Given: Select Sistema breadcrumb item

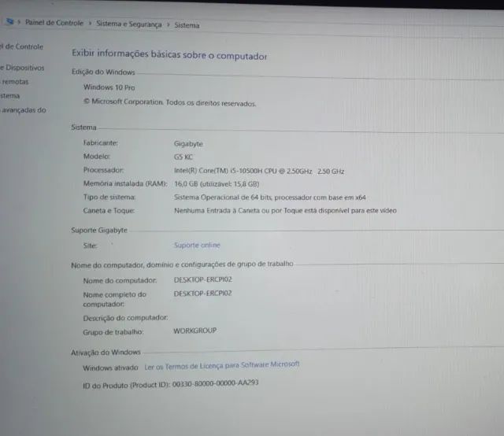Looking at the screenshot, I should pos(187,25).
